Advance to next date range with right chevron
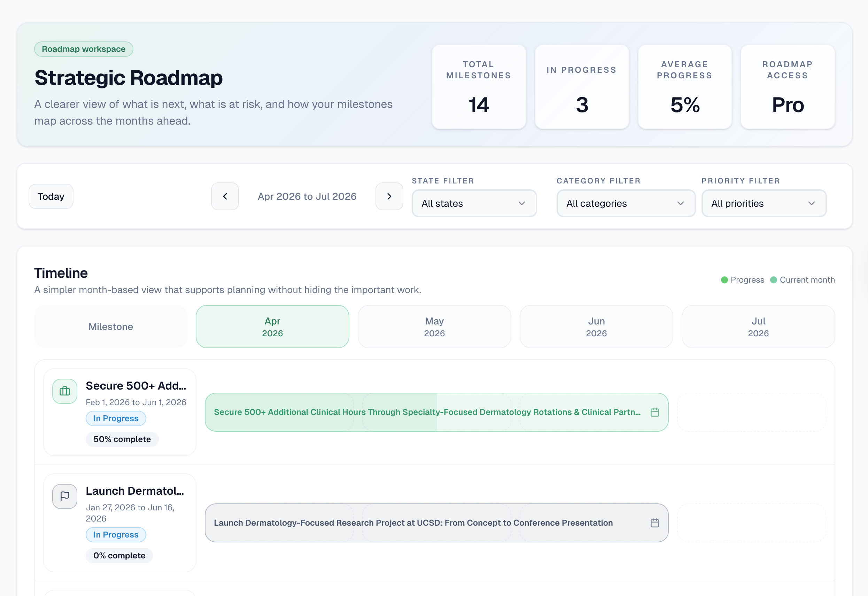 click(x=389, y=196)
